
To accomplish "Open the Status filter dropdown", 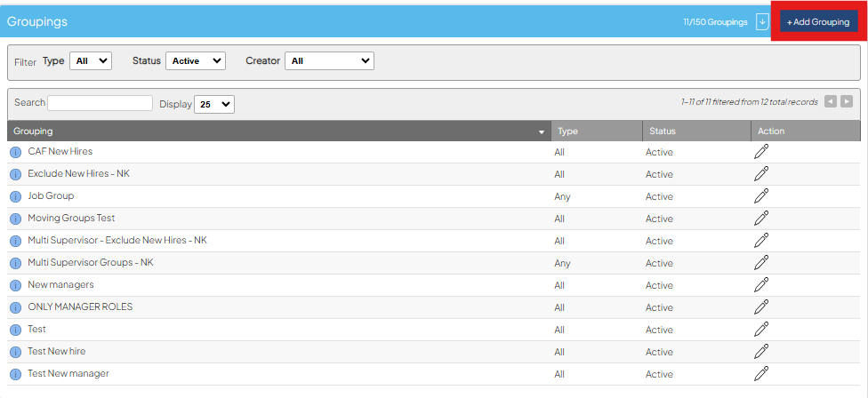I will tap(196, 60).
